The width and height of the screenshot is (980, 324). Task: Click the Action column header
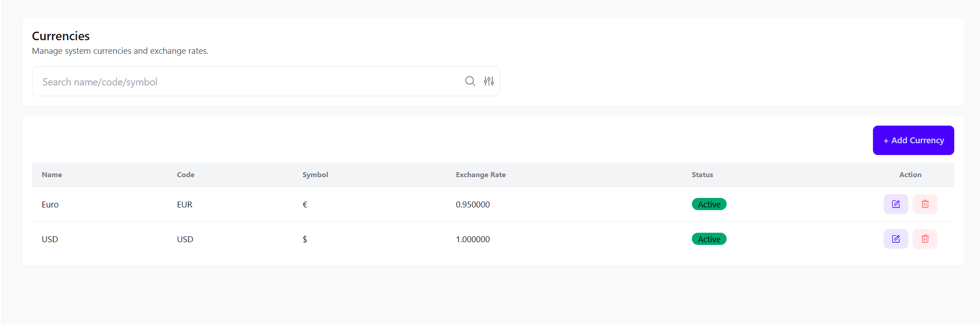coord(910,175)
